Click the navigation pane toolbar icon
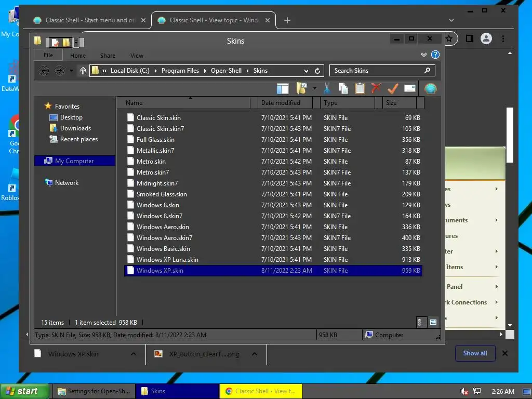 pos(283,88)
